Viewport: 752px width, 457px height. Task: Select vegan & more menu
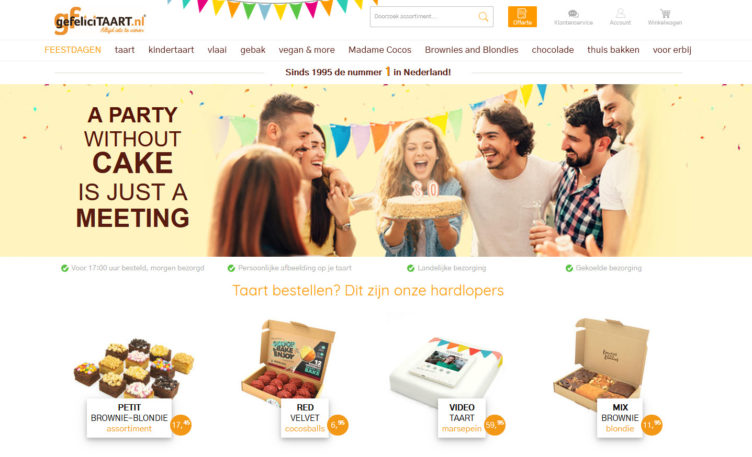point(307,50)
